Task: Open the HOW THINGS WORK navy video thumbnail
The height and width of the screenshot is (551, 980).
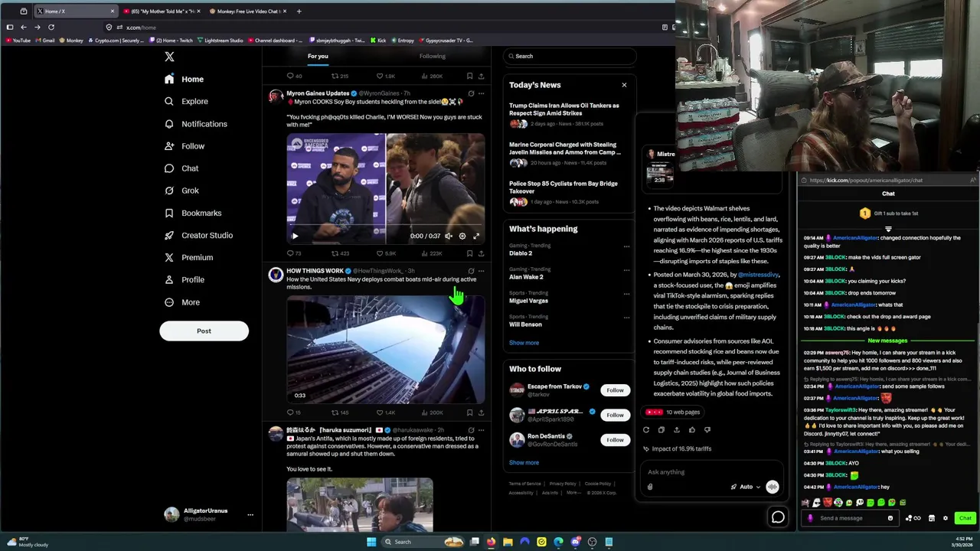Action: (x=386, y=349)
